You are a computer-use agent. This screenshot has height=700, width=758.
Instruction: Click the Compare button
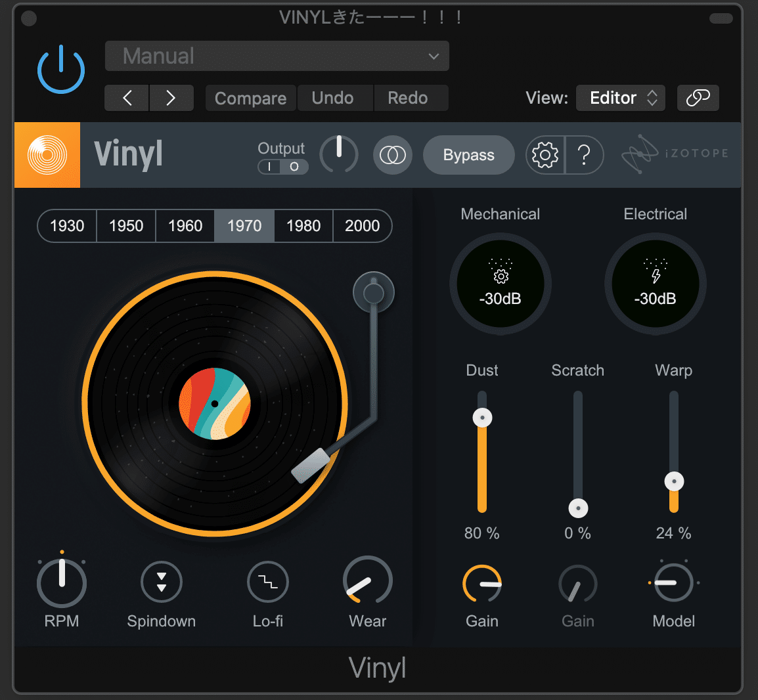click(x=250, y=98)
